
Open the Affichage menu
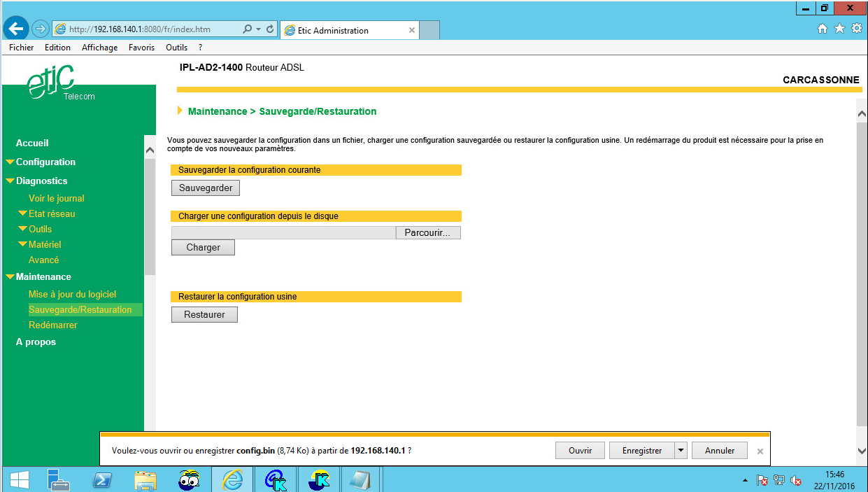coord(99,48)
